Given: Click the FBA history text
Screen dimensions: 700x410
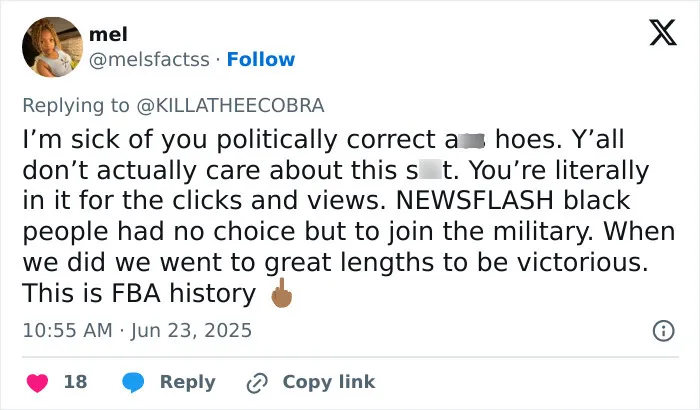Looking at the screenshot, I should point(183,293).
